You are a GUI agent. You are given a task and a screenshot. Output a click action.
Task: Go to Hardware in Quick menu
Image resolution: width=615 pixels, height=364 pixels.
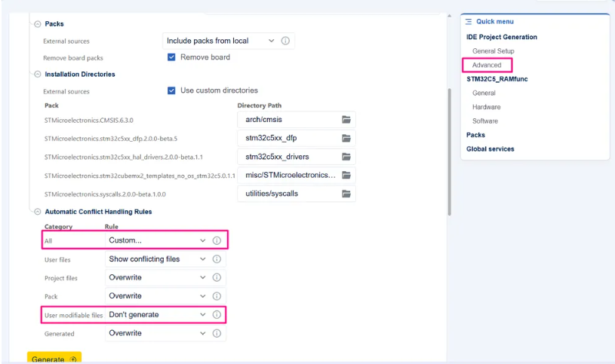click(487, 107)
